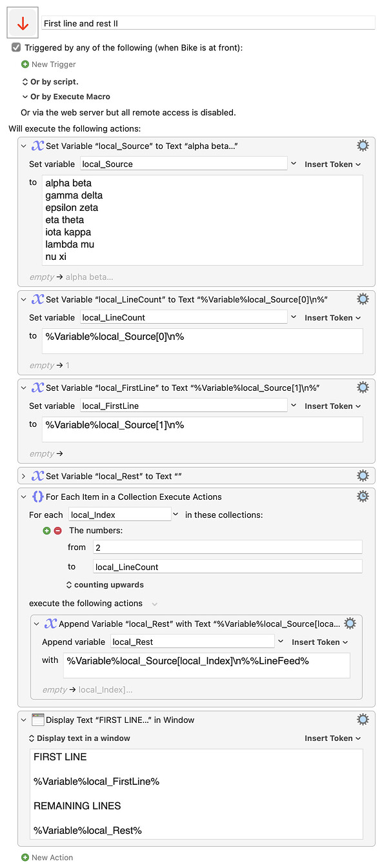Open variable dropdown next to Append local_Rest field
Screen dimensions: 382x868
coord(281,642)
